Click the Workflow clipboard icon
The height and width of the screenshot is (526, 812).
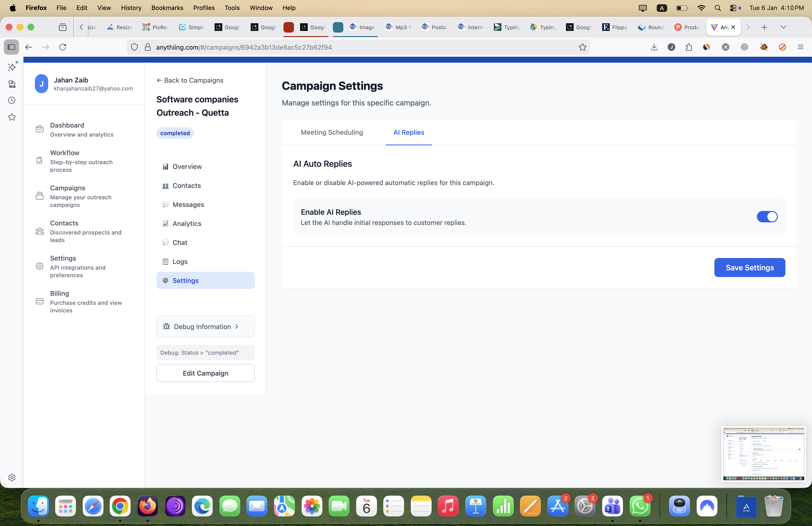pos(40,160)
